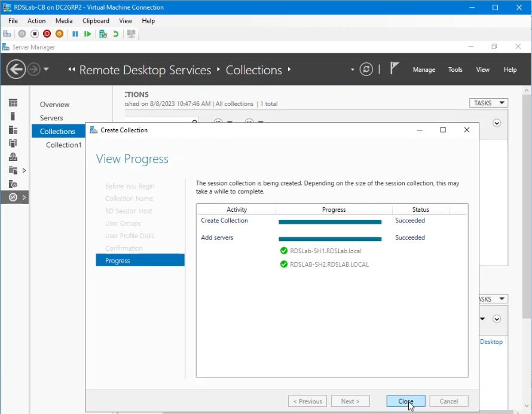The width and height of the screenshot is (532, 414).
Task: Click the Refresh icon in Server Manager header
Action: pyautogui.click(x=366, y=69)
